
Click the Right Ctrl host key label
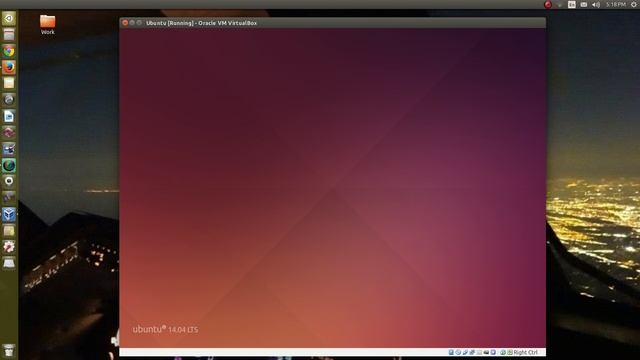pos(525,352)
